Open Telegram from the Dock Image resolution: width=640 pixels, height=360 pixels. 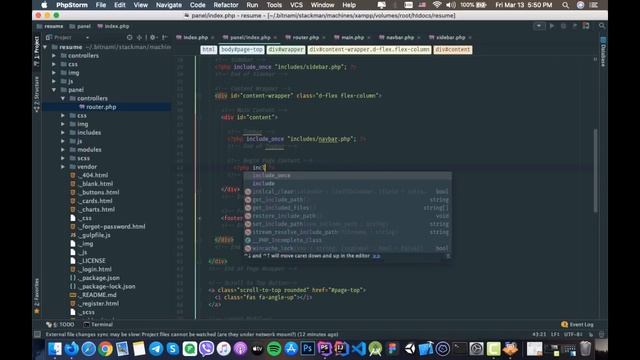click(156, 349)
